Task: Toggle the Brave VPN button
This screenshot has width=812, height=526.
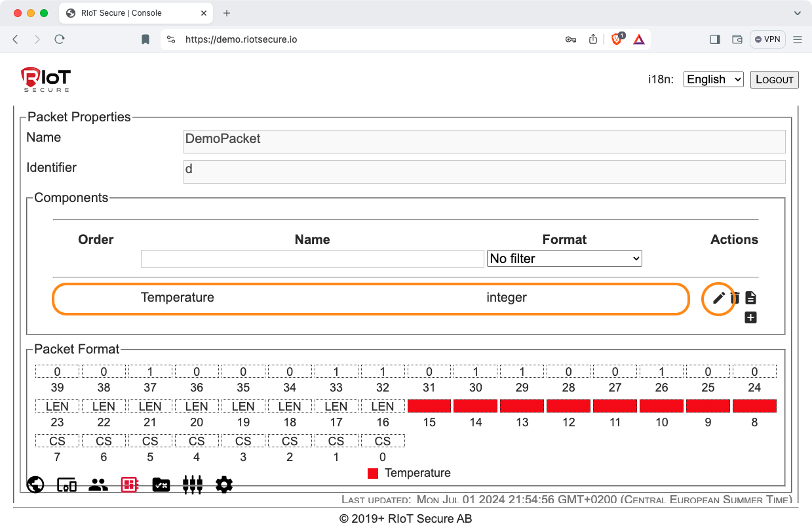Action: 767,39
